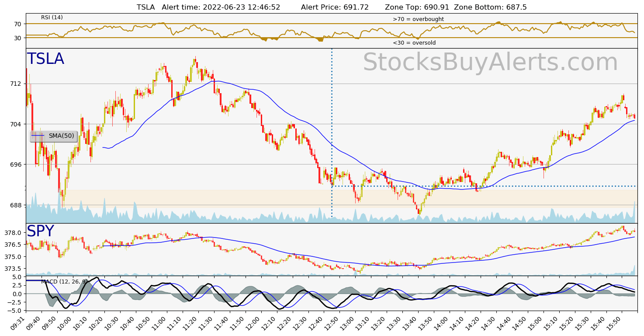Click the 'Zone Top: 690.91' text
This screenshot has width=644, height=336.
point(417,7)
